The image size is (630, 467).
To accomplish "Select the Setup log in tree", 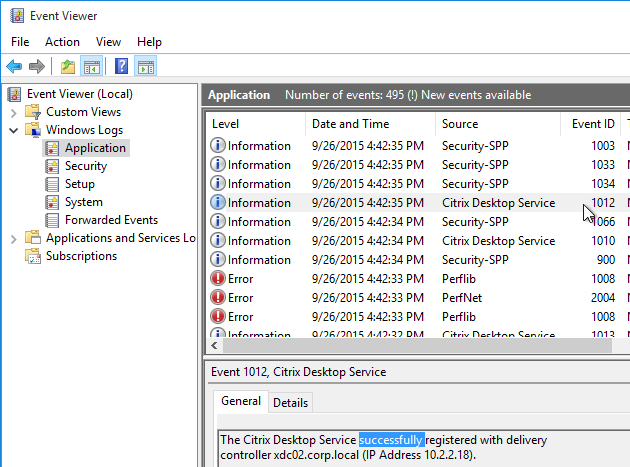I will (80, 184).
